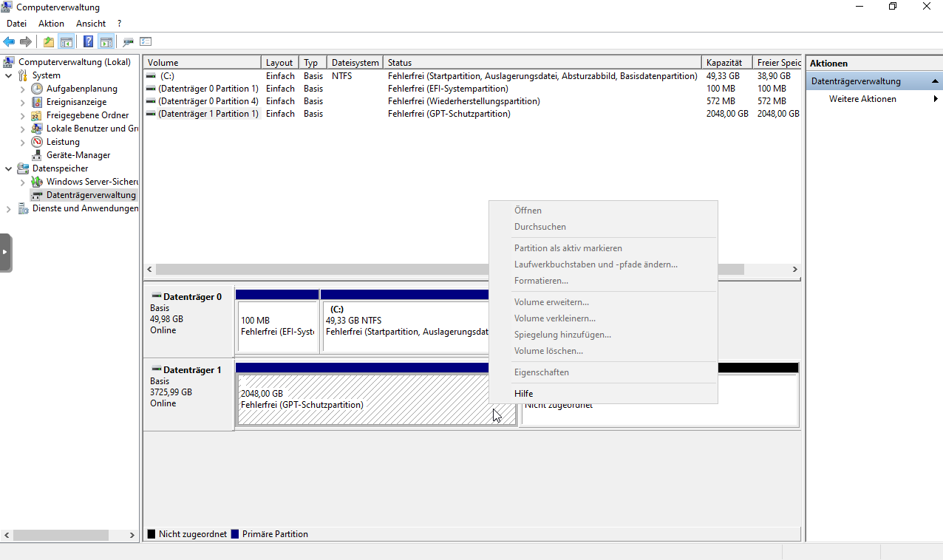The width and height of the screenshot is (943, 560).
Task: Click the Lokale Benutzer und Gruppen icon
Action: pos(37,129)
